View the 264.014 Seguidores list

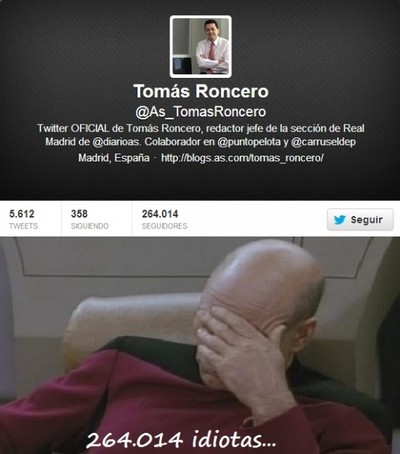pos(164,219)
